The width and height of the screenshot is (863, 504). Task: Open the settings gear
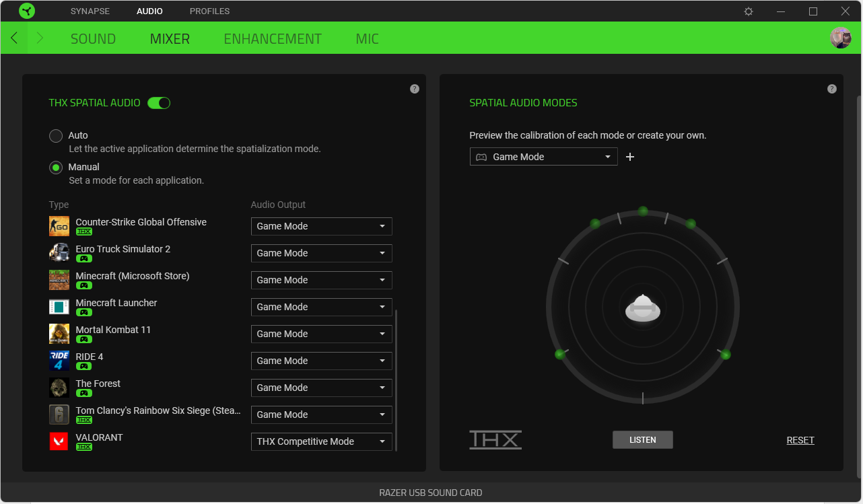749,11
